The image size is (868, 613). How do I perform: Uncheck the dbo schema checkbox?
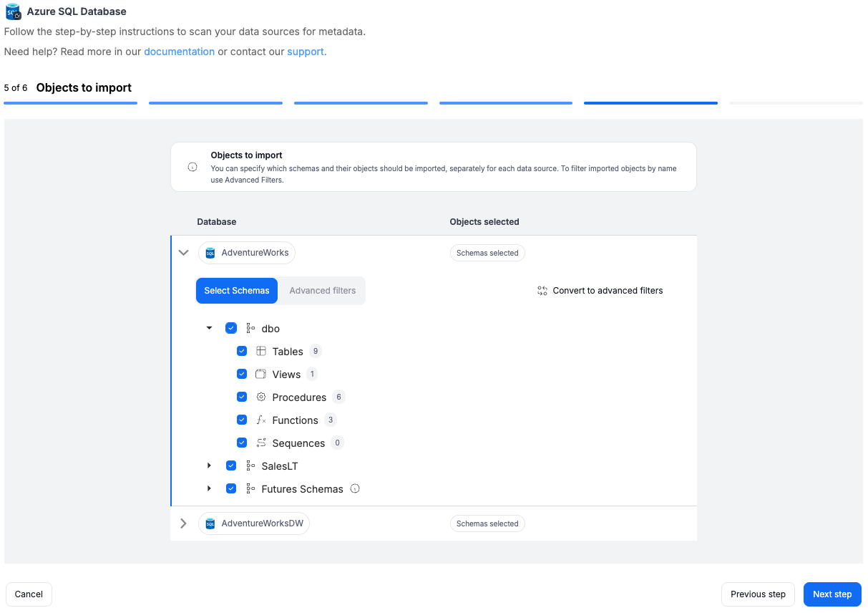pyautogui.click(x=231, y=329)
